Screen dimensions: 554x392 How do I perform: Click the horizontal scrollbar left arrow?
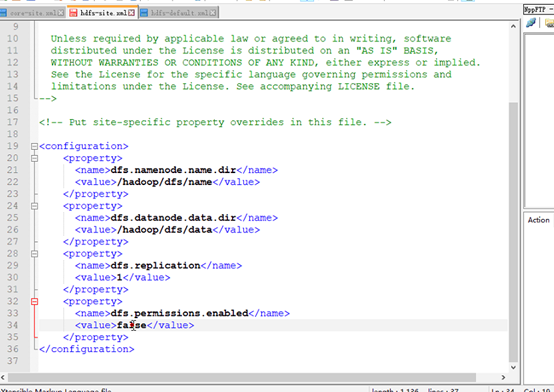[3, 378]
